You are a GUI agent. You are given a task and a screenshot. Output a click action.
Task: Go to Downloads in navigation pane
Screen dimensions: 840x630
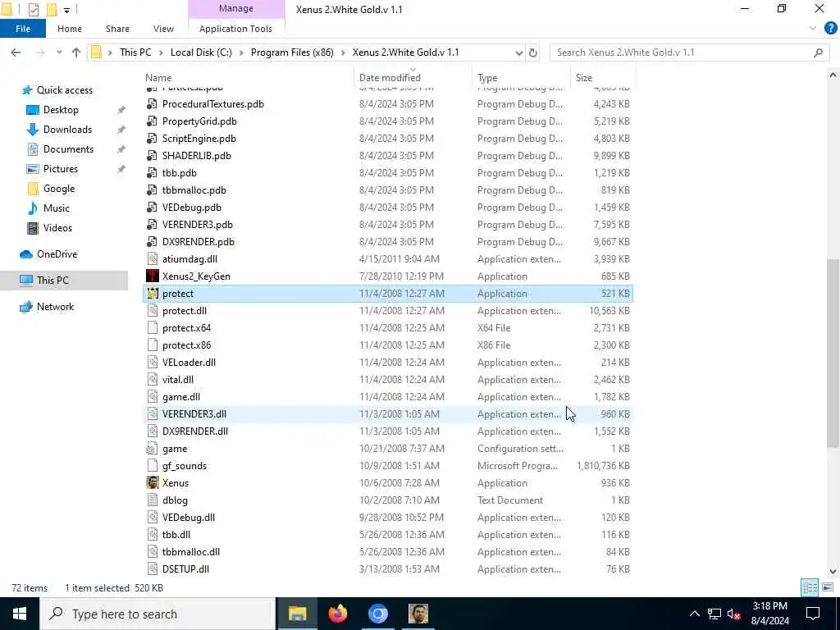tap(67, 130)
